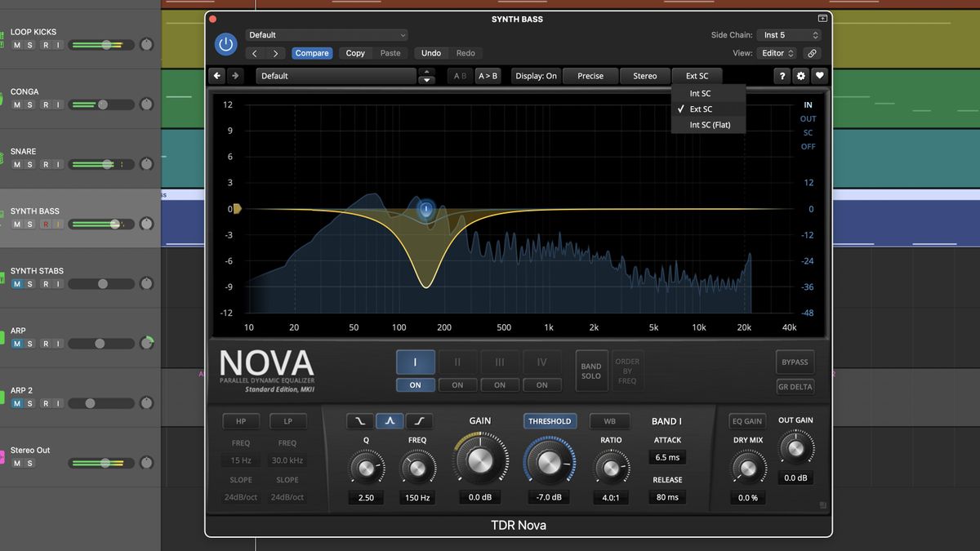The height and width of the screenshot is (551, 980).
Task: Select the high shelf filter shape
Action: click(x=419, y=421)
